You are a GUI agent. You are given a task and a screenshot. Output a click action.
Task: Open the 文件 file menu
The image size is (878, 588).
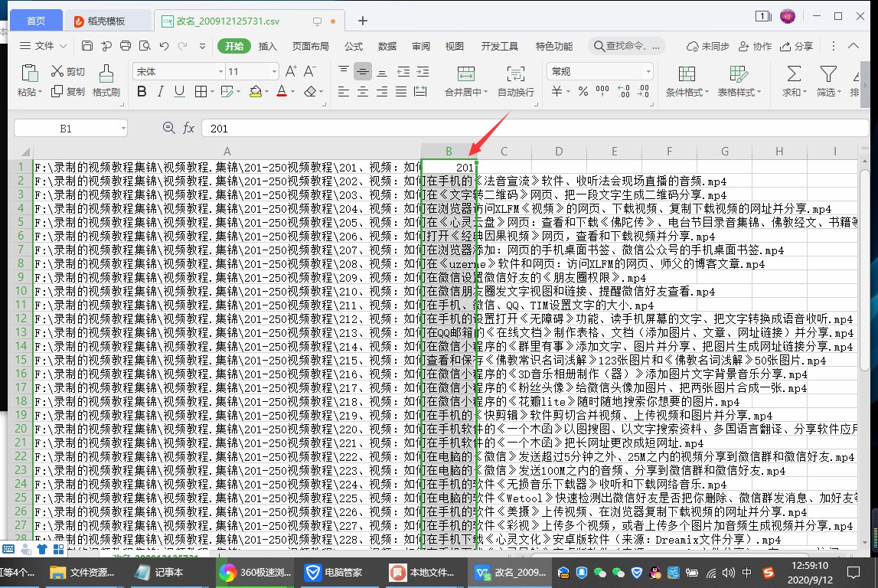coord(43,46)
